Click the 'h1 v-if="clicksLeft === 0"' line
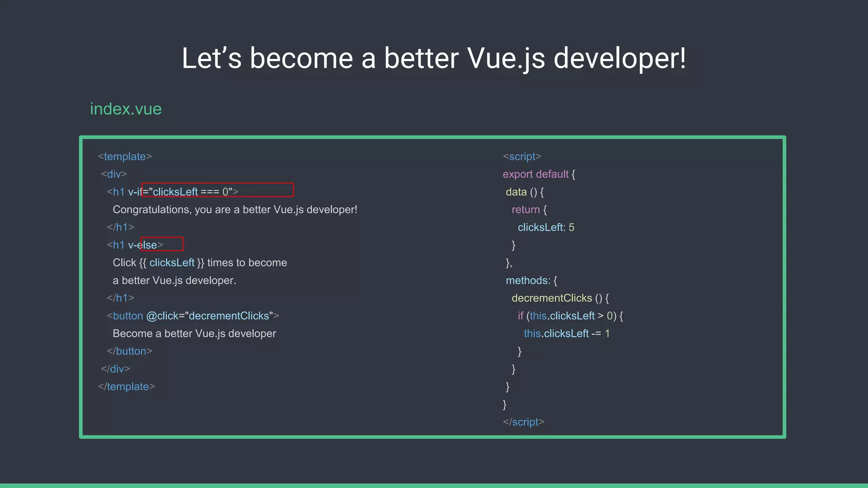 coord(172,191)
